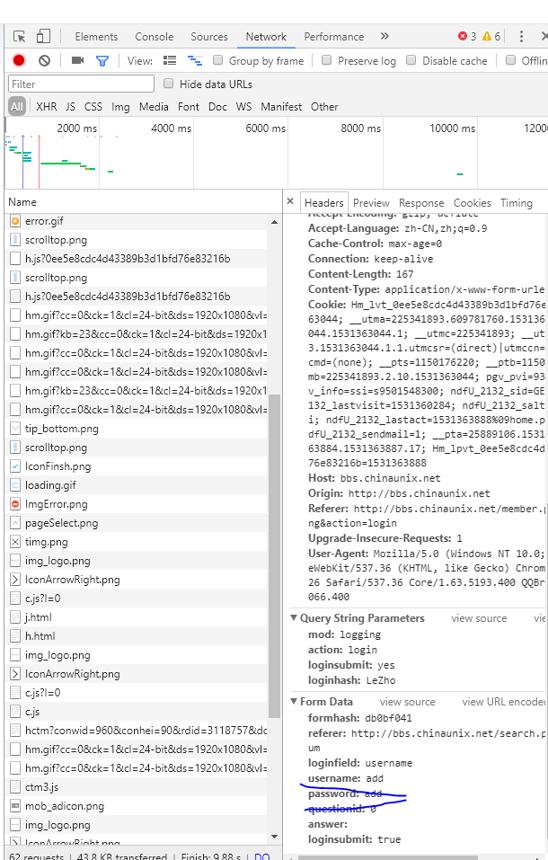Filter requests by XHR type
The width and height of the screenshot is (548, 860).
point(47,106)
